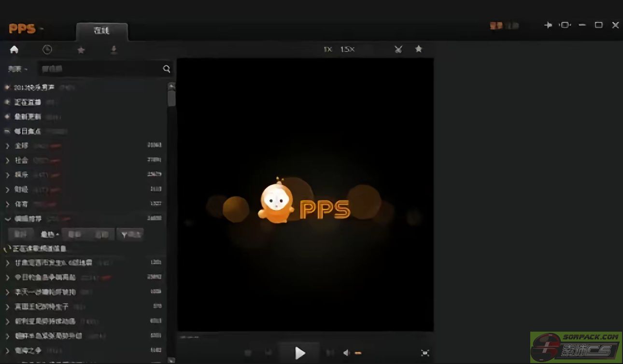Click the magnifier icon in the search box
The width and height of the screenshot is (623, 364).
[x=167, y=69]
